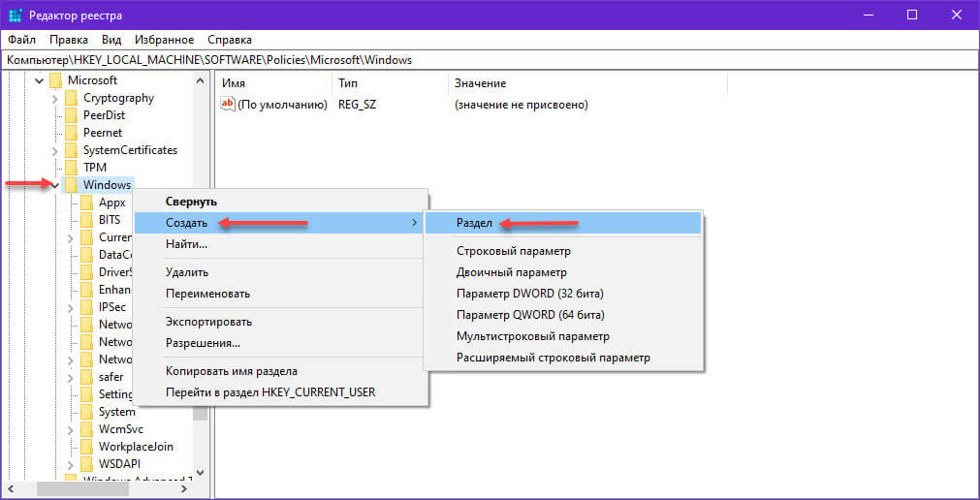Viewport: 980px width, 500px height.
Task: Open the Вид menu
Action: (x=111, y=40)
